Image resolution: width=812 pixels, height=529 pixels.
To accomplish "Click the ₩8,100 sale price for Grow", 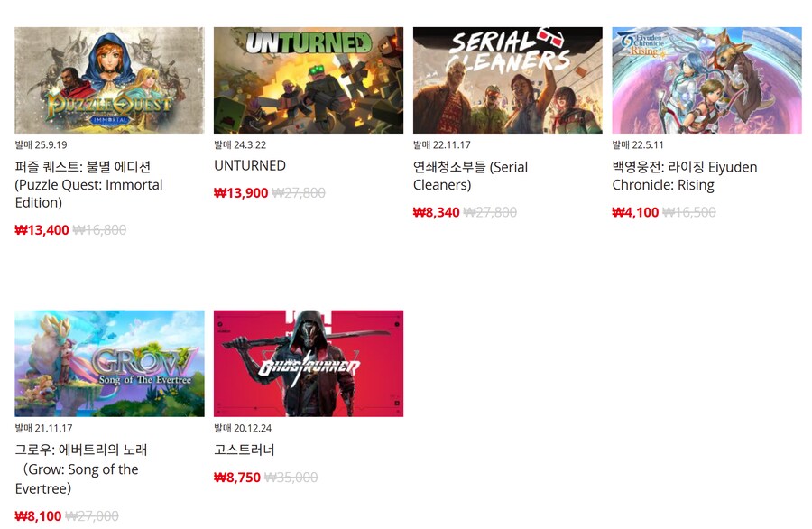I will (x=38, y=516).
